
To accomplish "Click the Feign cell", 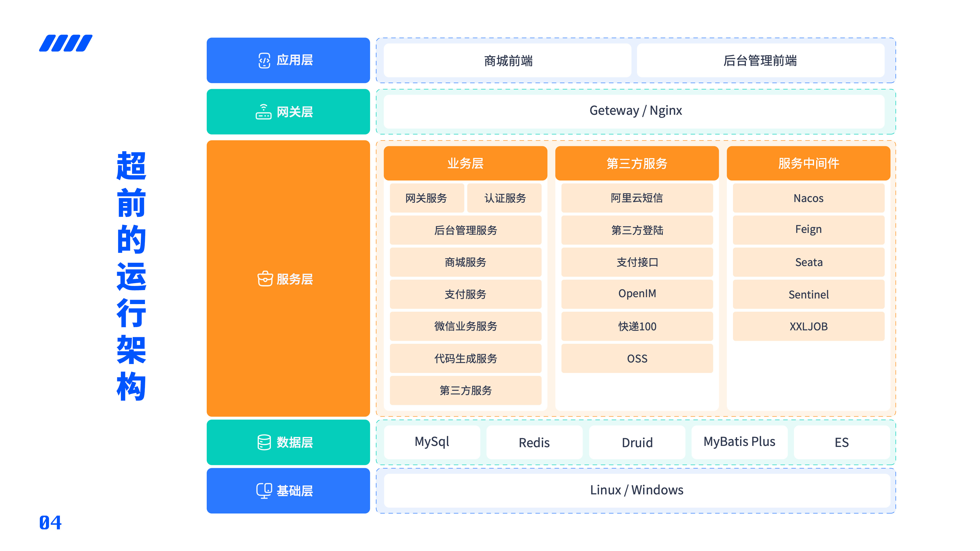I will pos(809,230).
